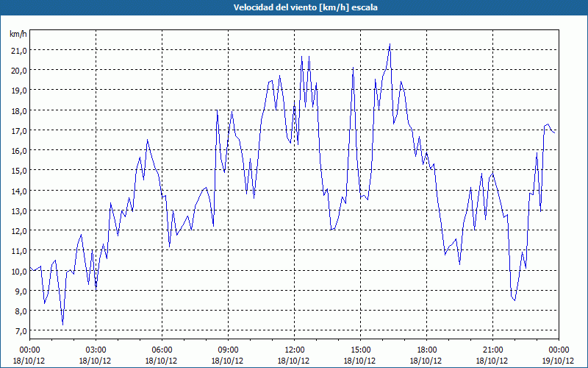Click the '18/10/12' date beneath 06:00
Image resolution: width=588 pixels, height=368 pixels.
162,361
